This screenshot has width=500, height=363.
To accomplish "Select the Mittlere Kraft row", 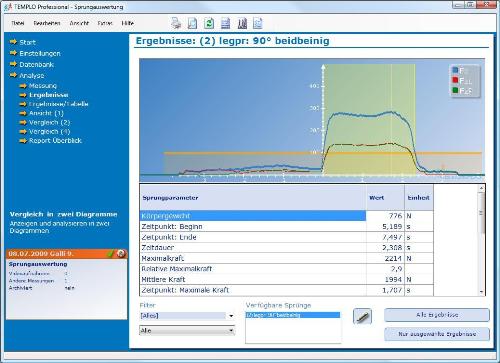I will pyautogui.click(x=287, y=279).
